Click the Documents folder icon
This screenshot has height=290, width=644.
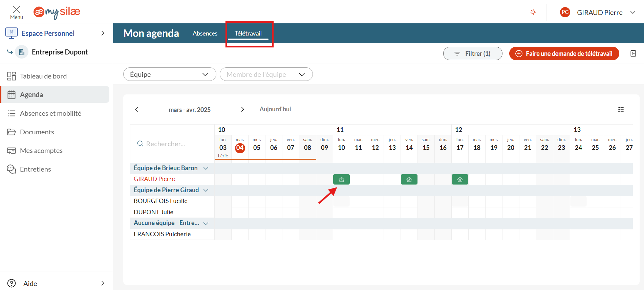pos(12,132)
